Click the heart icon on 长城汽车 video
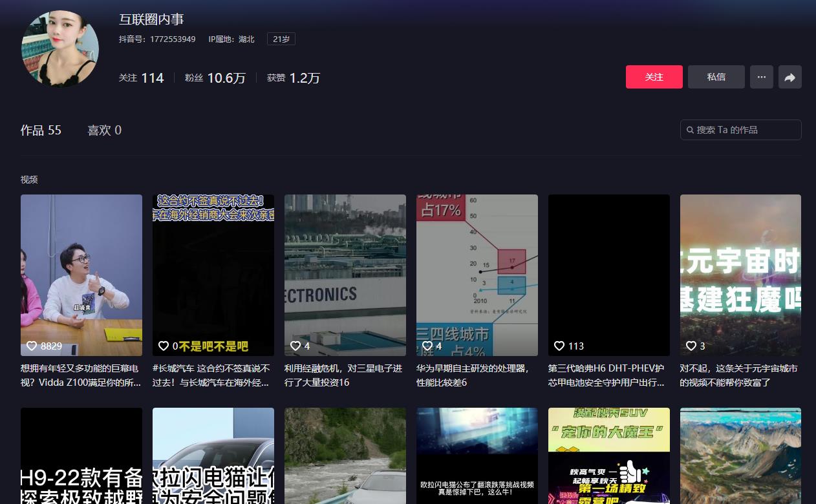 tap(164, 346)
